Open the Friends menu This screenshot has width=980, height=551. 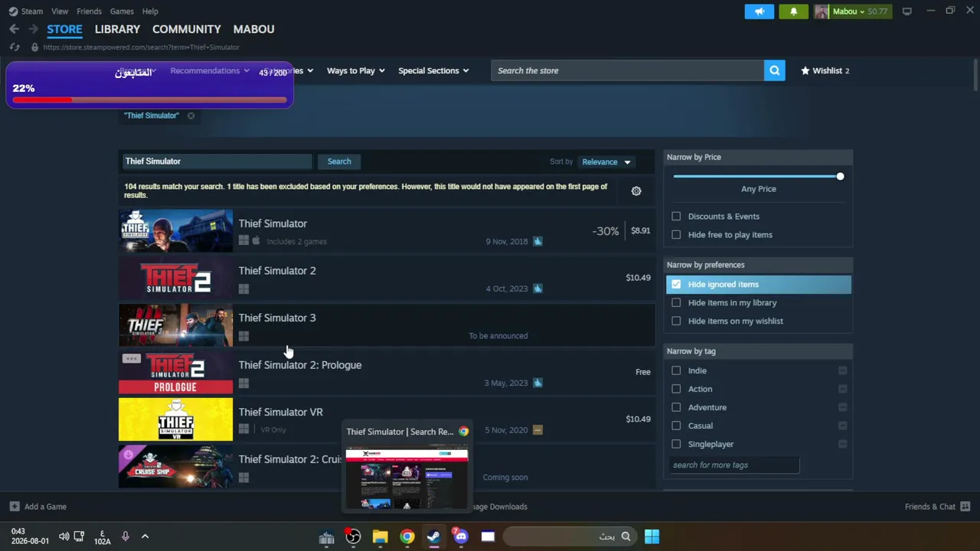[x=89, y=11]
